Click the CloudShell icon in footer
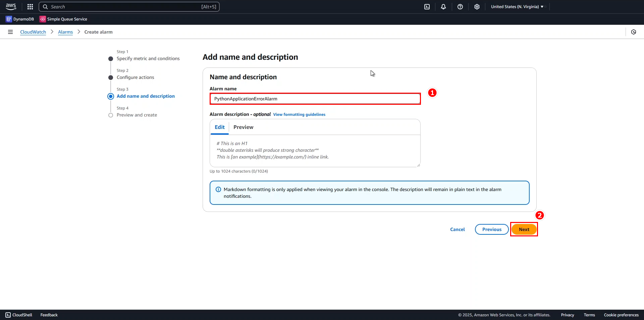Viewport: 644px width, 320px height. [x=8, y=315]
